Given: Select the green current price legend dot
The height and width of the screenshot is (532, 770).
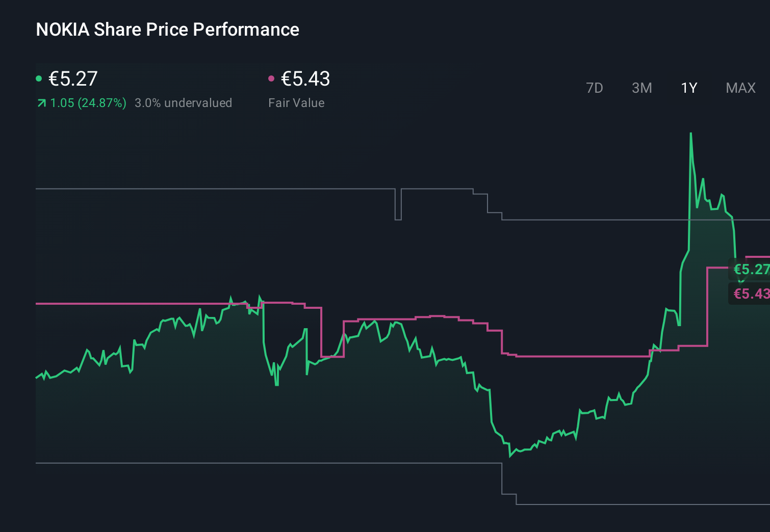Looking at the screenshot, I should coord(39,78).
